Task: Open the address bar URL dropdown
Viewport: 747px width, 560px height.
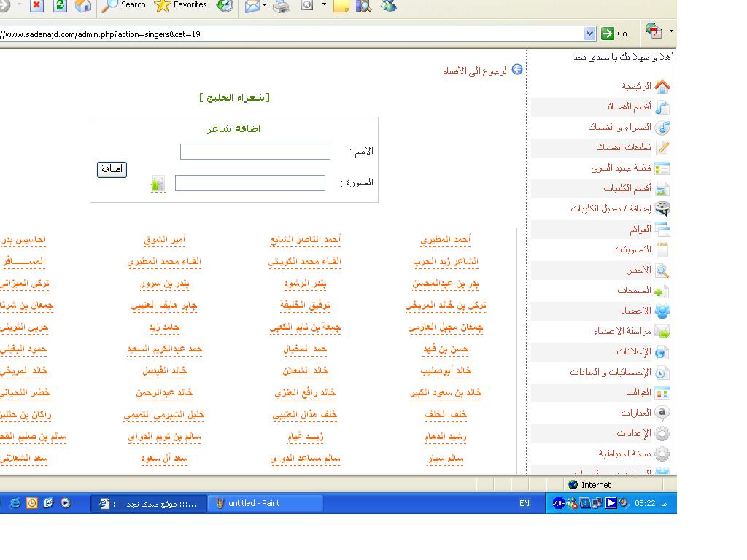Action: pos(590,34)
